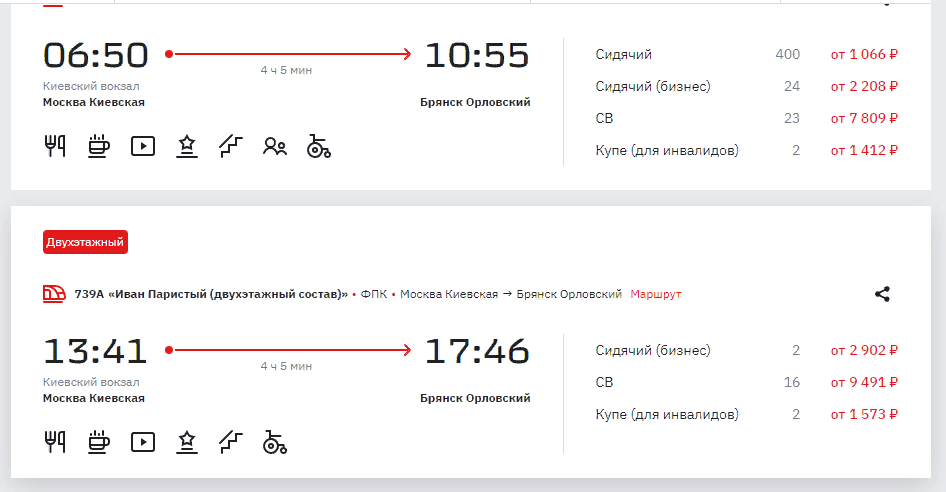Click the coffee cup icon for train 739A

pyautogui.click(x=99, y=441)
